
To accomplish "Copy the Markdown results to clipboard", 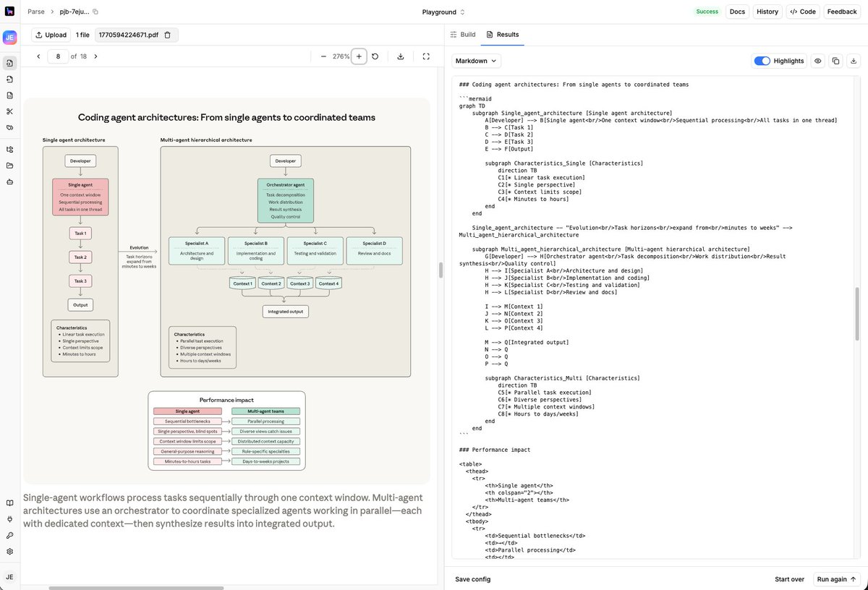I will point(835,61).
